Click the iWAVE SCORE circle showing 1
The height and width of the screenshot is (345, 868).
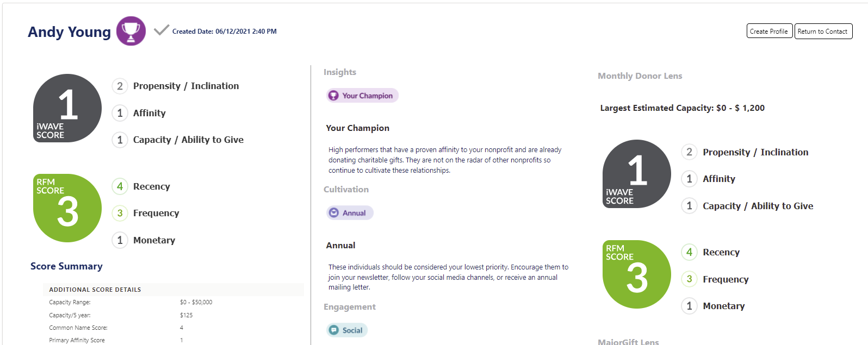tap(67, 108)
